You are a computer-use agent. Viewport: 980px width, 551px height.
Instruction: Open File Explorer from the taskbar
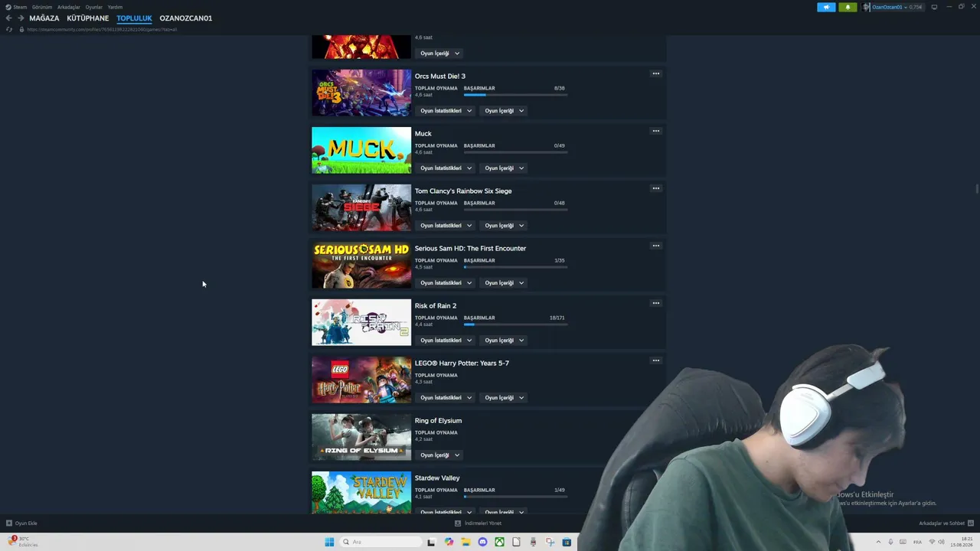(465, 542)
